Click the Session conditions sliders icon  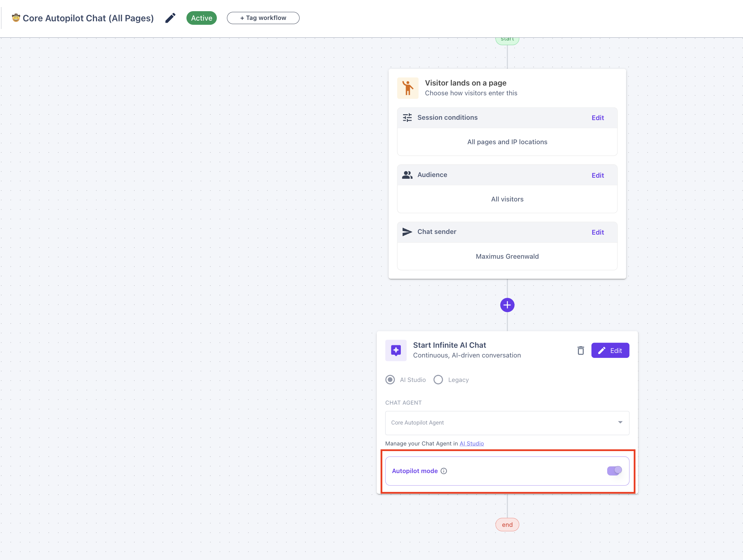point(407,118)
